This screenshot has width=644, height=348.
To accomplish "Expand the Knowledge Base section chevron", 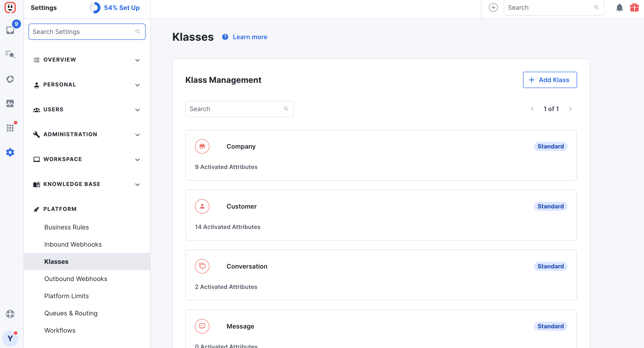I will [137, 185].
